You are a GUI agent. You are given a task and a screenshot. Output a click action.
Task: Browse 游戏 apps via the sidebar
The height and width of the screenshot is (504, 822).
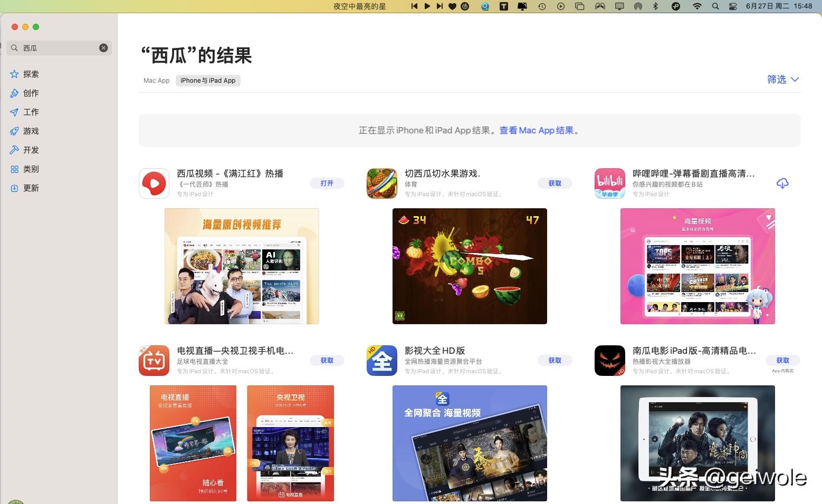[x=30, y=131]
